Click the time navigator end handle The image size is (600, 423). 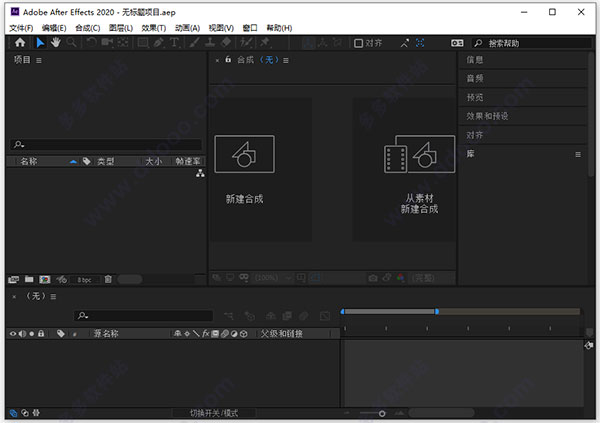click(437, 312)
